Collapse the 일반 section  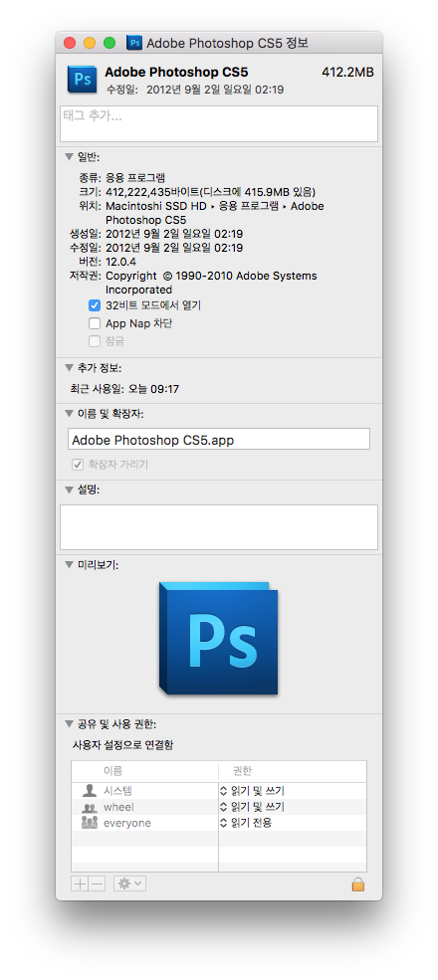[x=69, y=157]
